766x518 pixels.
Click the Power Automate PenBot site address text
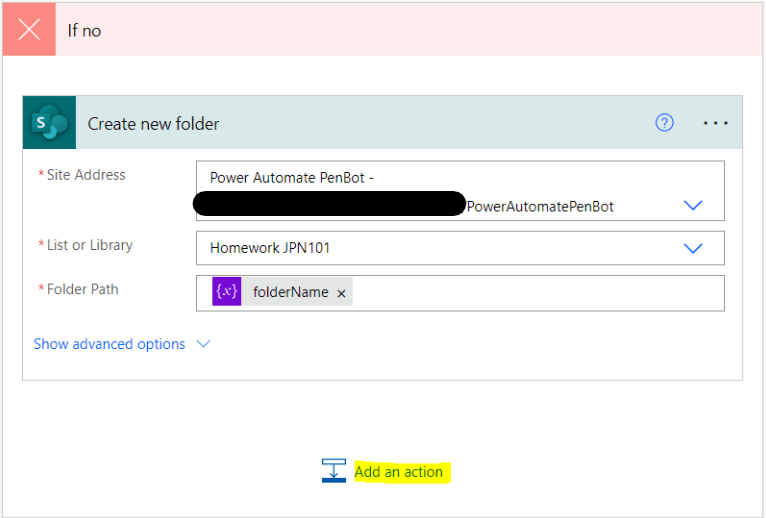point(290,178)
